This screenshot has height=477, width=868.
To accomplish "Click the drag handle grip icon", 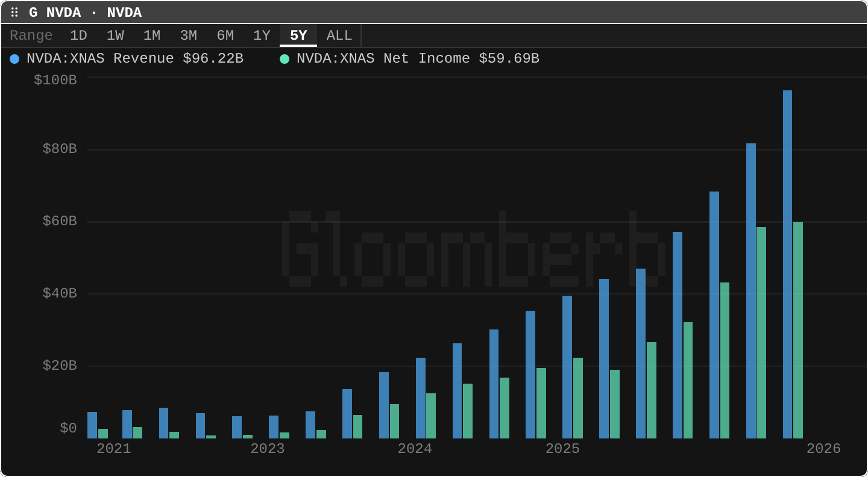I will (14, 13).
